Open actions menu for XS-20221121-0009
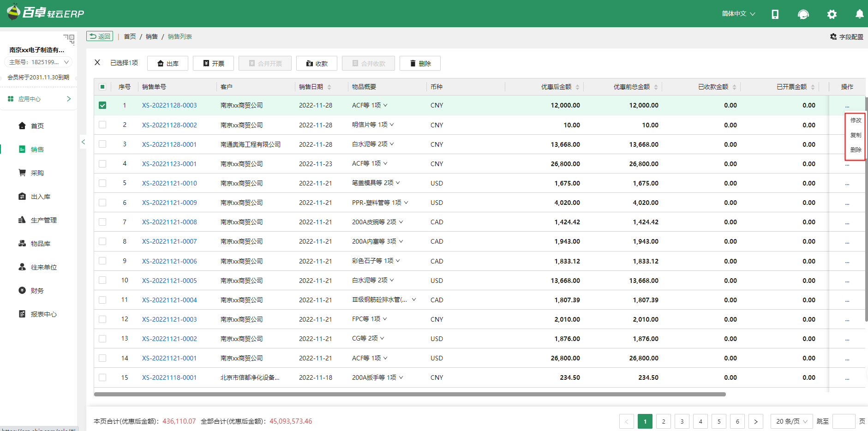868x431 pixels. (x=847, y=203)
